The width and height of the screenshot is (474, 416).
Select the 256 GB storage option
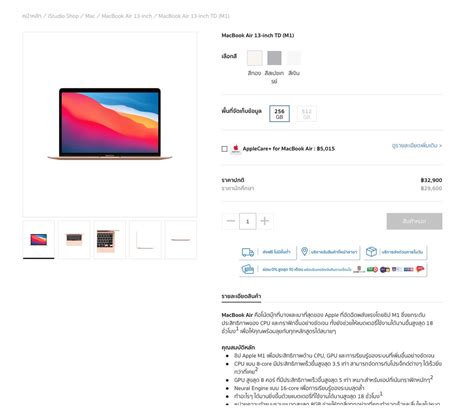click(x=279, y=114)
